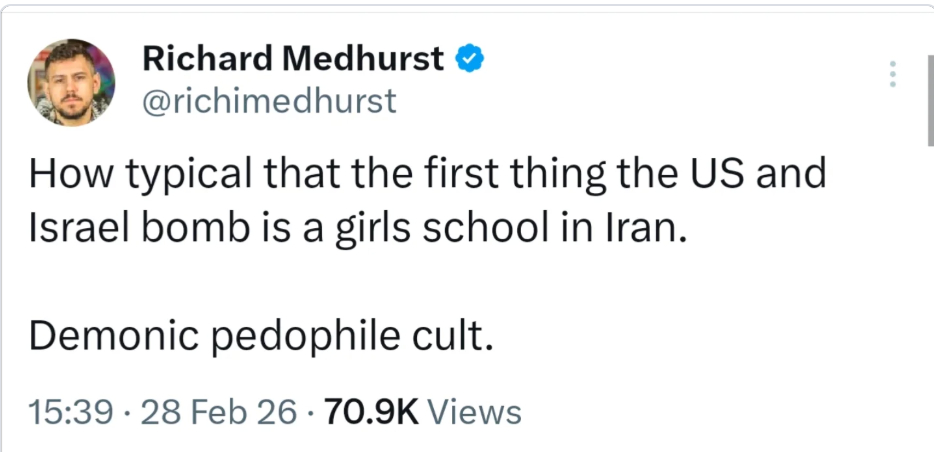Click Richard Medhurst's profile avatar

[70, 82]
